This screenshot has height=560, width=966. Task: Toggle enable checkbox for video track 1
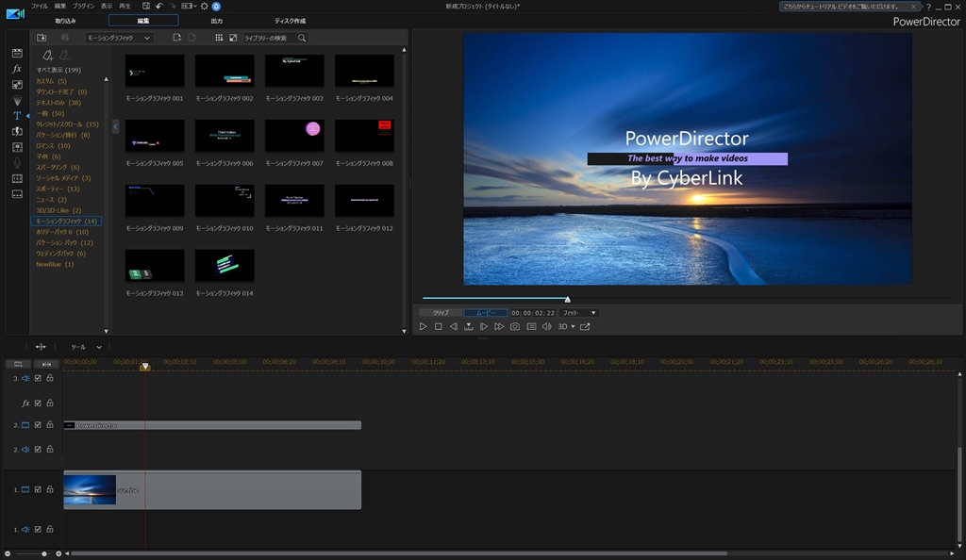tap(38, 490)
